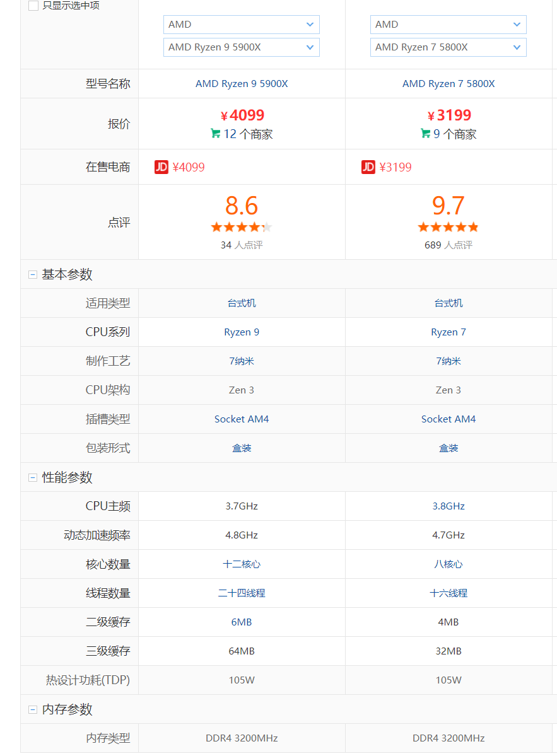Tick the 只显示选中项 checkbox

(x=33, y=6)
